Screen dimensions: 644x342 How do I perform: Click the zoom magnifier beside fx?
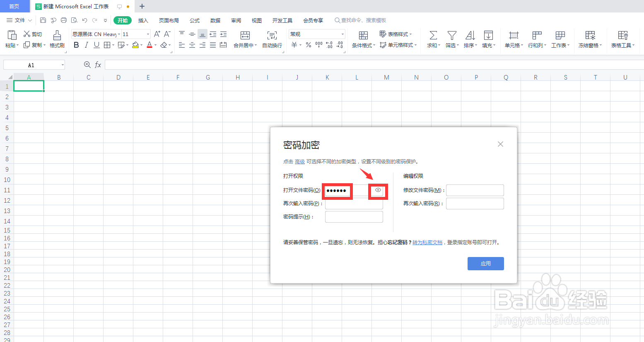point(87,65)
